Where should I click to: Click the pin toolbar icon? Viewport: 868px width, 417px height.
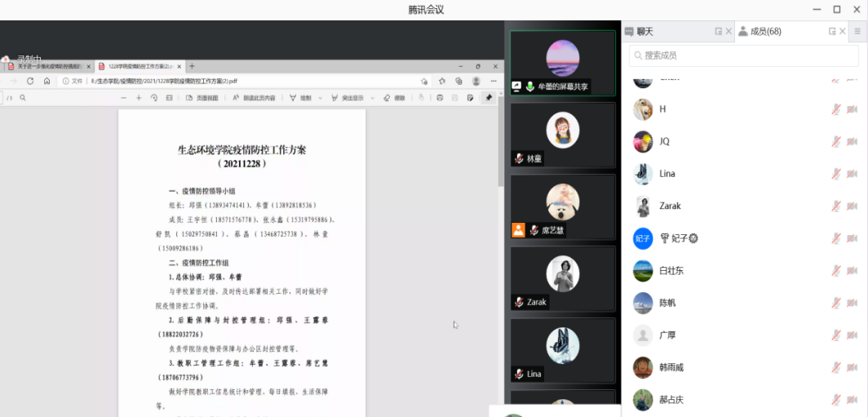pyautogui.click(x=489, y=98)
